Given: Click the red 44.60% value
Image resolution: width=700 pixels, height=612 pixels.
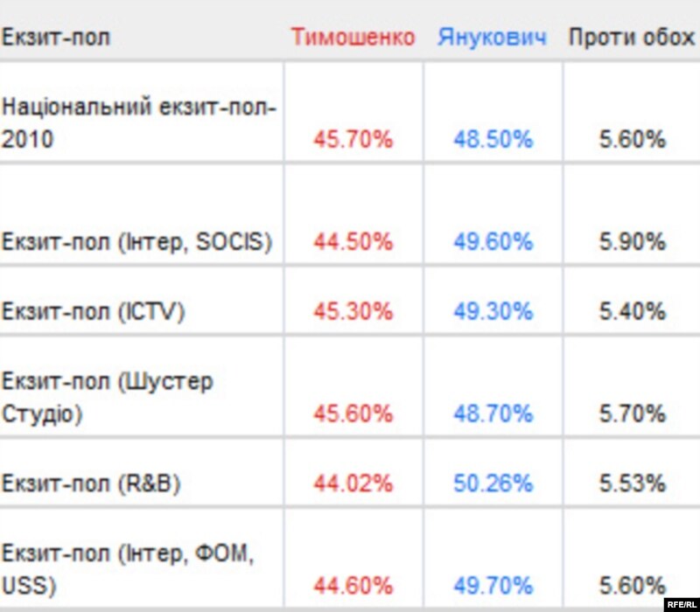Looking at the screenshot, I should [x=353, y=584].
